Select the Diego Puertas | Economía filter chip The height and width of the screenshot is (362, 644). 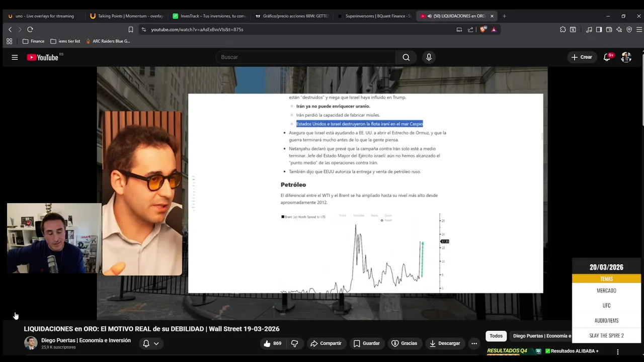[542, 336]
